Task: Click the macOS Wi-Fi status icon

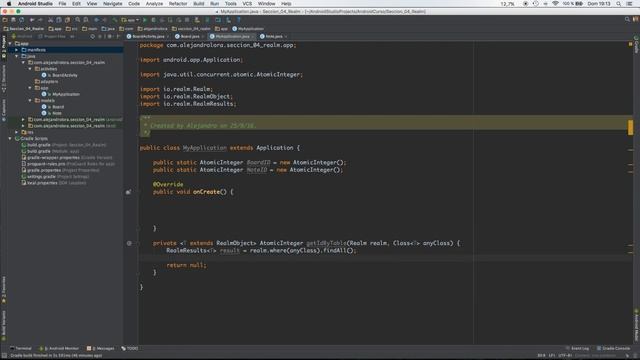Action: (555, 4)
